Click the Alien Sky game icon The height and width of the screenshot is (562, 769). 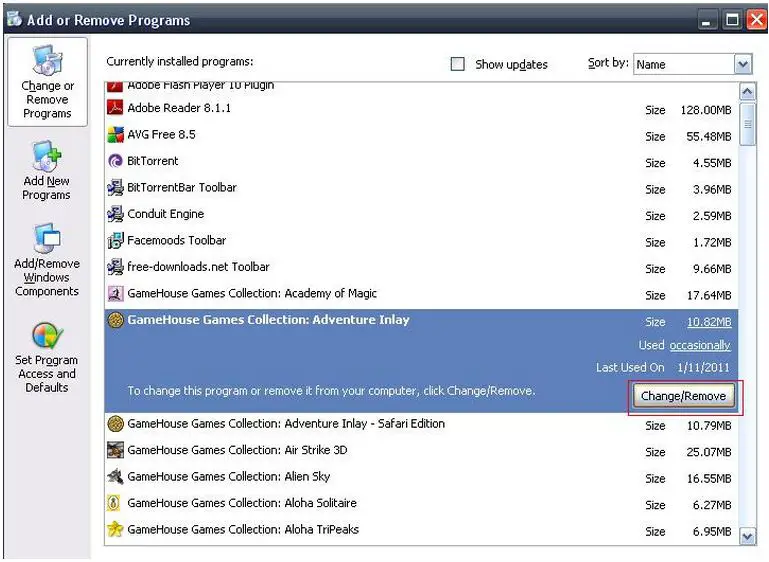point(115,476)
